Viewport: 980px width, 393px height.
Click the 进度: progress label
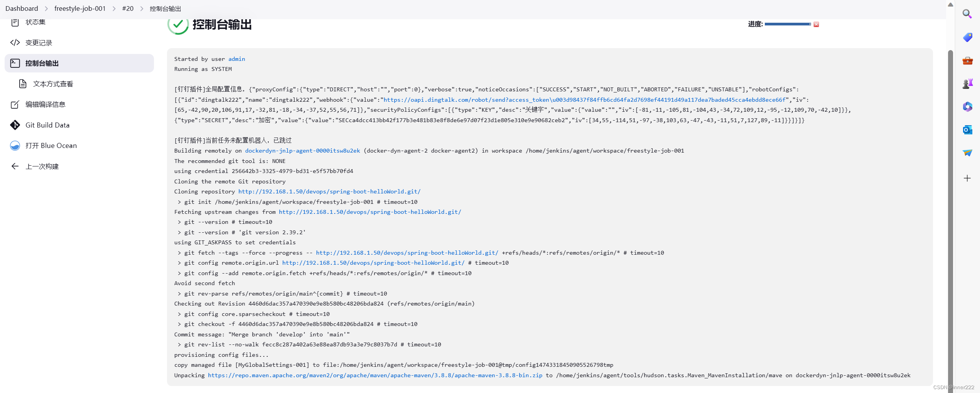tap(755, 24)
